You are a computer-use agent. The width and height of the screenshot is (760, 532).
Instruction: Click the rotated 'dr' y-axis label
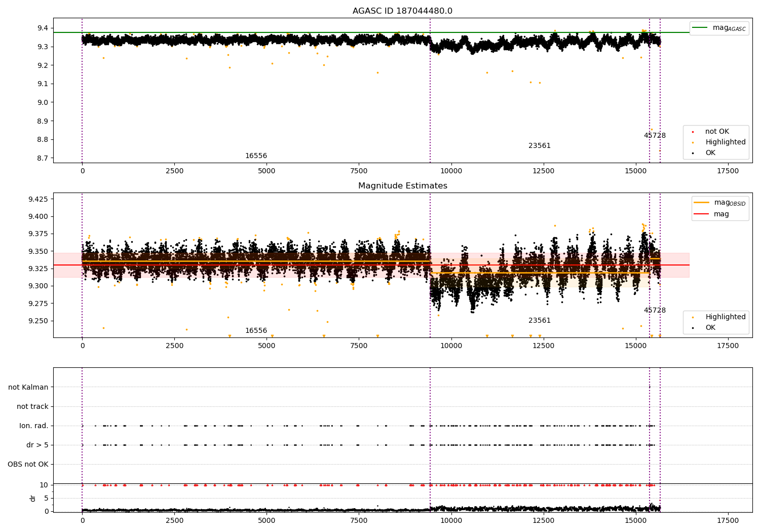[33, 498]
